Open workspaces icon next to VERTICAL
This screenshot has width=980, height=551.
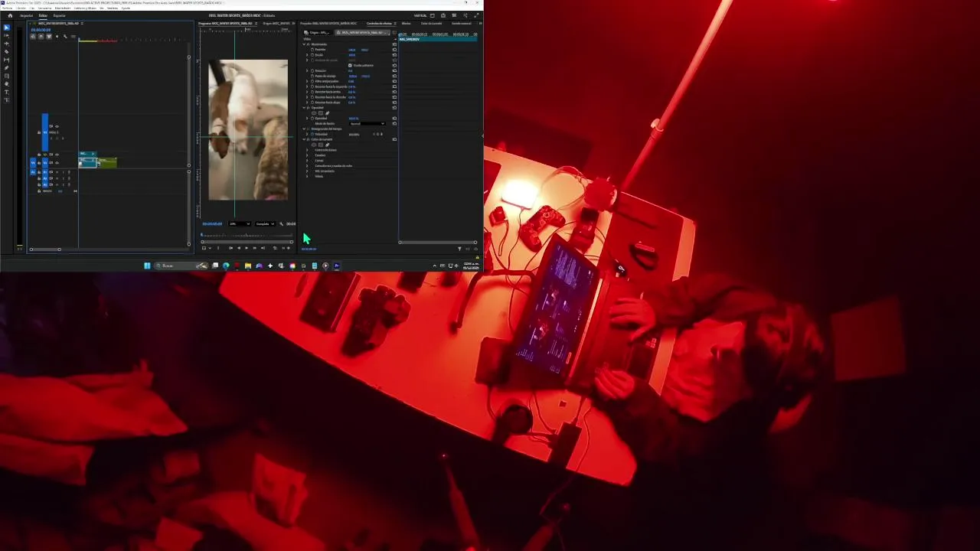pyautogui.click(x=432, y=15)
